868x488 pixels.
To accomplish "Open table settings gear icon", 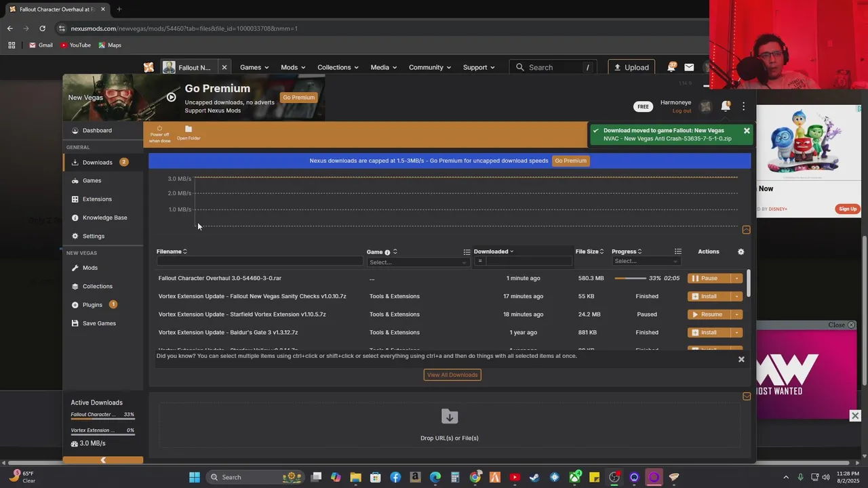I will click(x=741, y=251).
